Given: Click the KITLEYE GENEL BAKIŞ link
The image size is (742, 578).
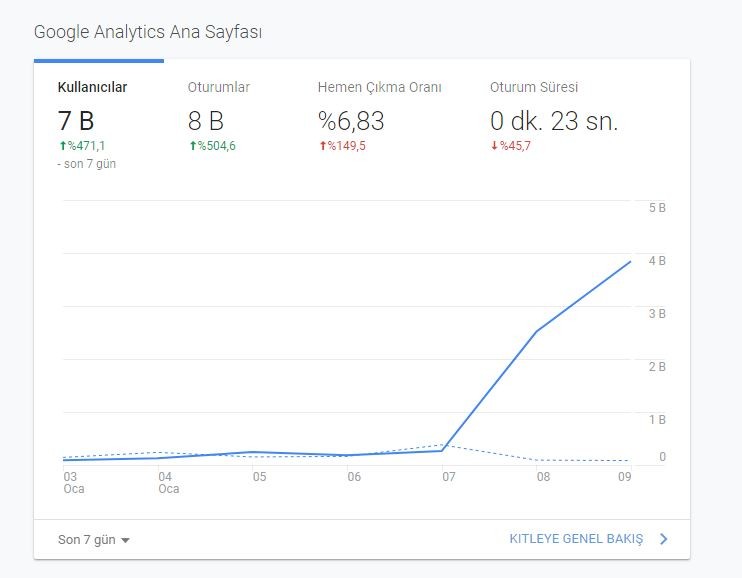Looking at the screenshot, I should [x=576, y=539].
